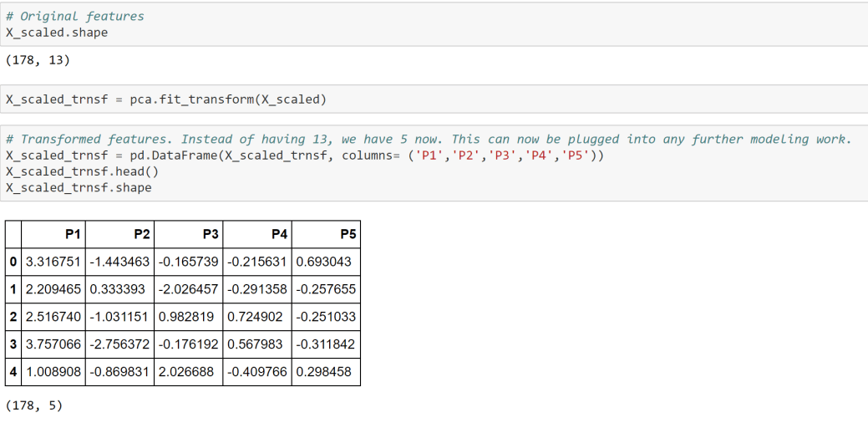Click the cell value -0.311842
868x428 pixels.
click(326, 344)
